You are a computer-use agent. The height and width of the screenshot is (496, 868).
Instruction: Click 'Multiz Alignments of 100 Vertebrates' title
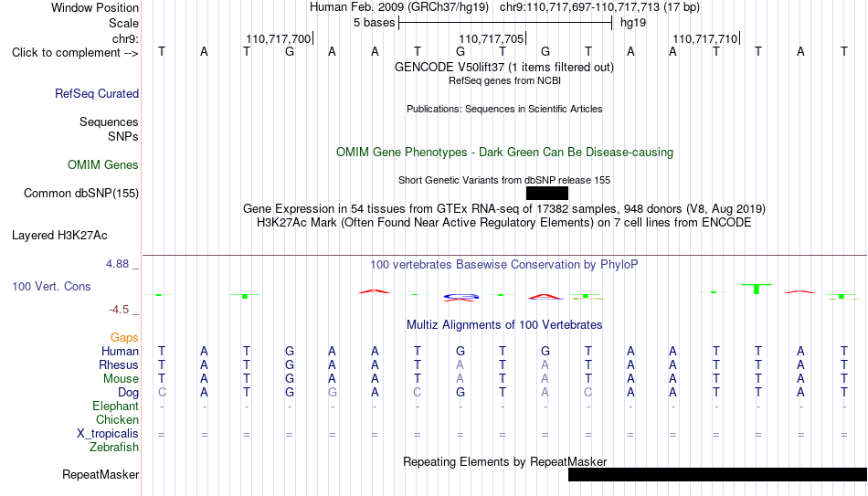pos(504,325)
